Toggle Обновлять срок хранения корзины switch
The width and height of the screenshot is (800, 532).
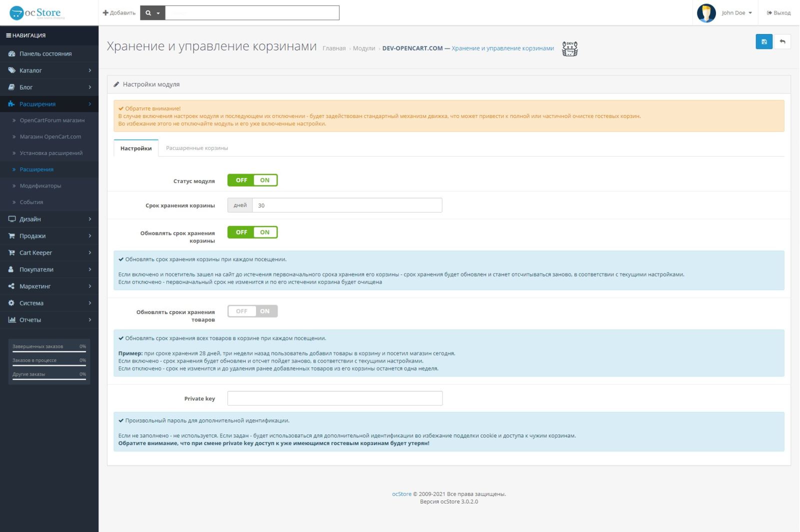(252, 232)
